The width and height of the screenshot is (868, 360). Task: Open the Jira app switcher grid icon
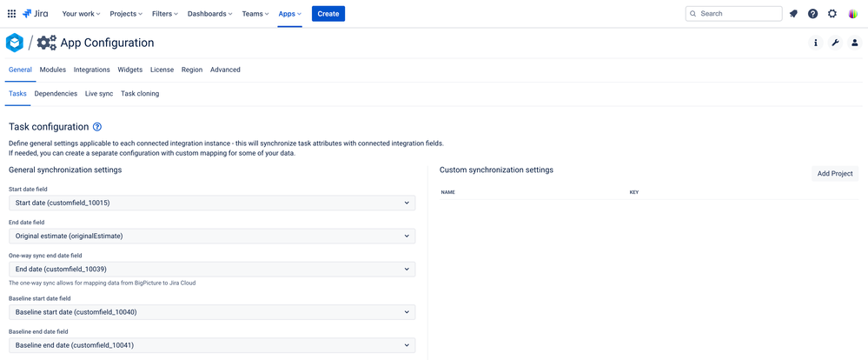[11, 14]
